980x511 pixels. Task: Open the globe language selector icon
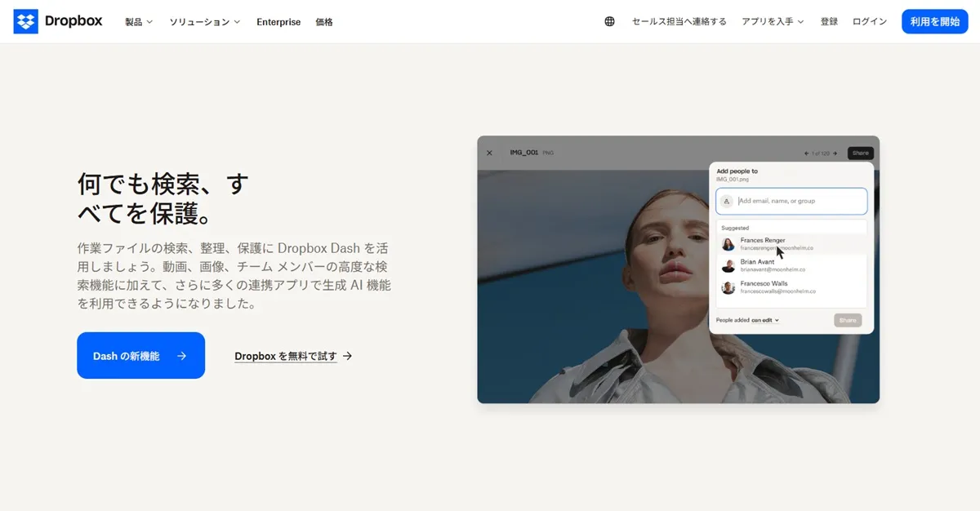click(x=609, y=20)
